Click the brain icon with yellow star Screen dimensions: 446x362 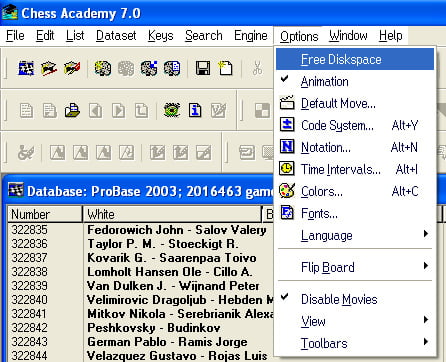tap(103, 68)
